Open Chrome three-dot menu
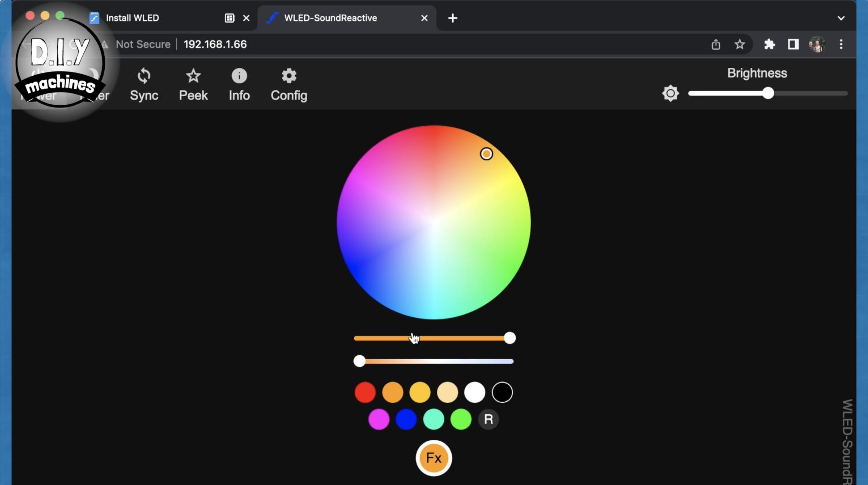The height and width of the screenshot is (485, 868). pos(841,44)
